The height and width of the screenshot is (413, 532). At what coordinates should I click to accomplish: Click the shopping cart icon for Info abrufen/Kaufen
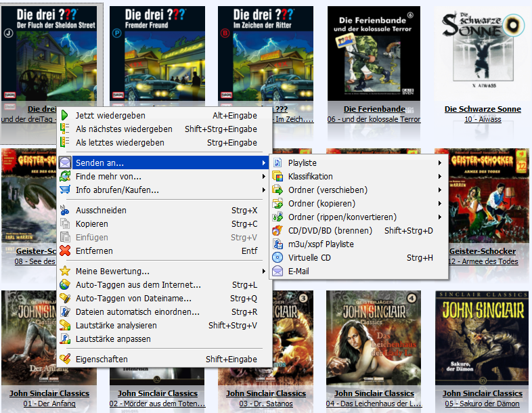pos(65,190)
